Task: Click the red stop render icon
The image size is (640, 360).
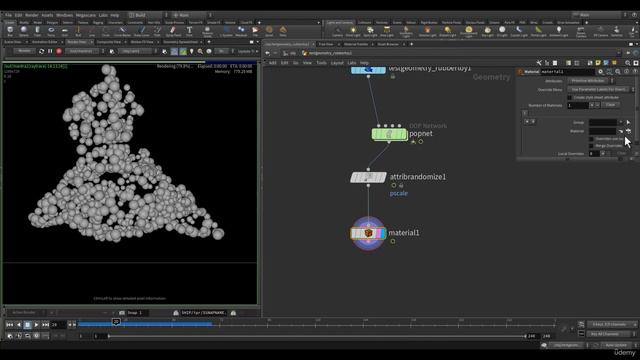Action: pos(59,51)
